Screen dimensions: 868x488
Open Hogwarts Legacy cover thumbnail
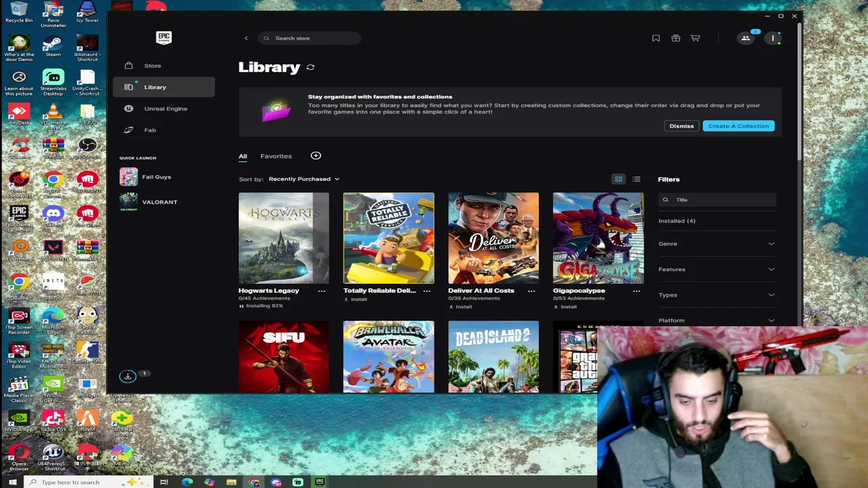[283, 238]
